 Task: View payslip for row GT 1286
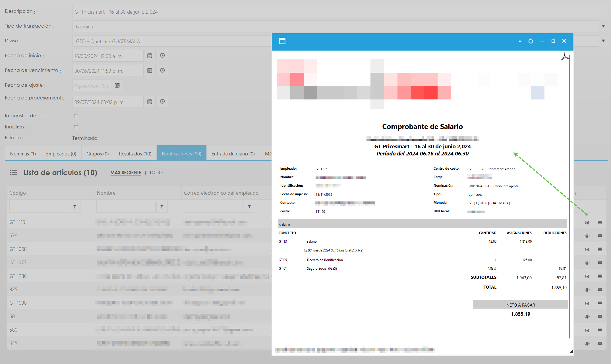587,276
